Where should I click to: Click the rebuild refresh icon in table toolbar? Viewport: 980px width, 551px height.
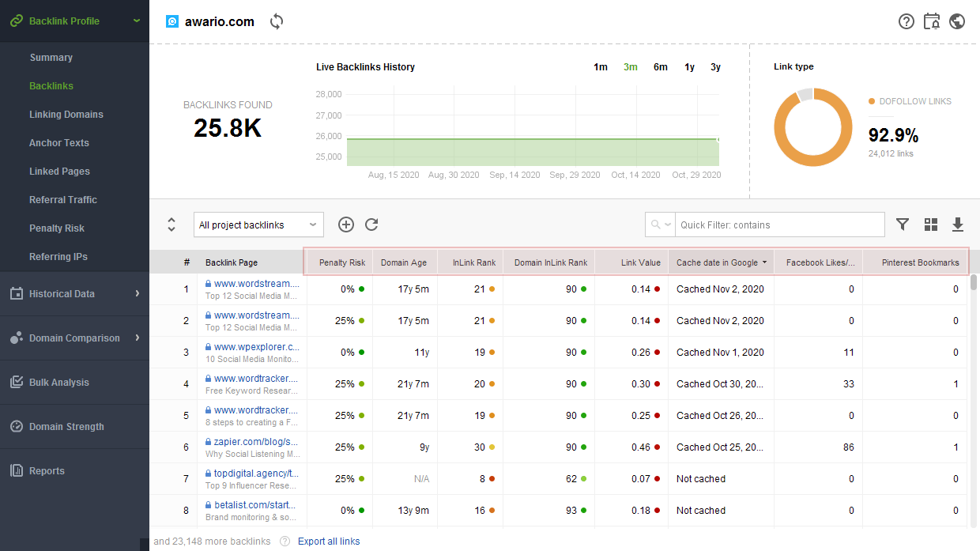point(371,225)
